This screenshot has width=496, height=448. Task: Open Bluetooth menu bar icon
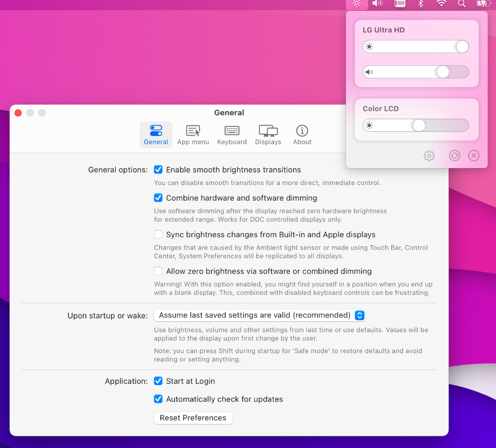420,4
